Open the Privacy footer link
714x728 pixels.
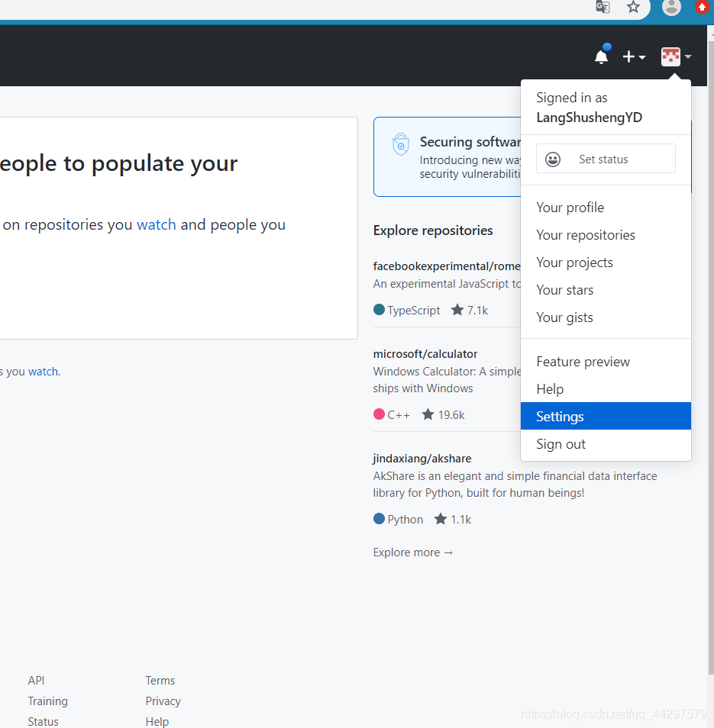(x=163, y=701)
